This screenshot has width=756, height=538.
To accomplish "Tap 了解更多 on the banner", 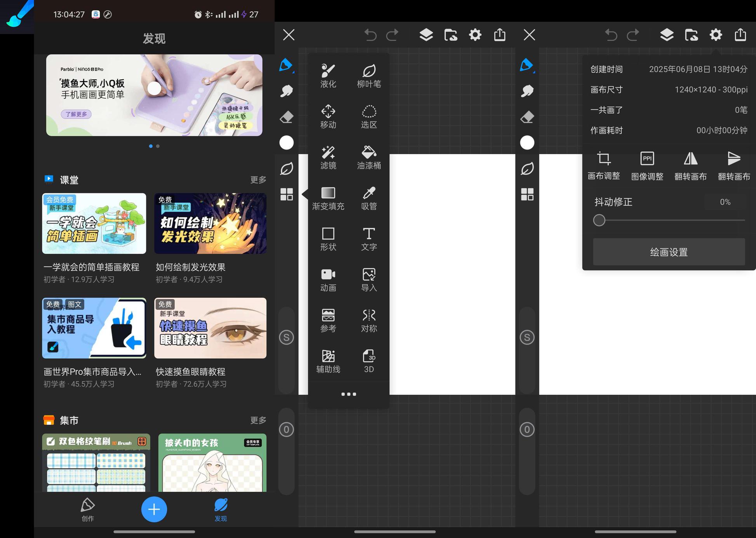I will (76, 114).
